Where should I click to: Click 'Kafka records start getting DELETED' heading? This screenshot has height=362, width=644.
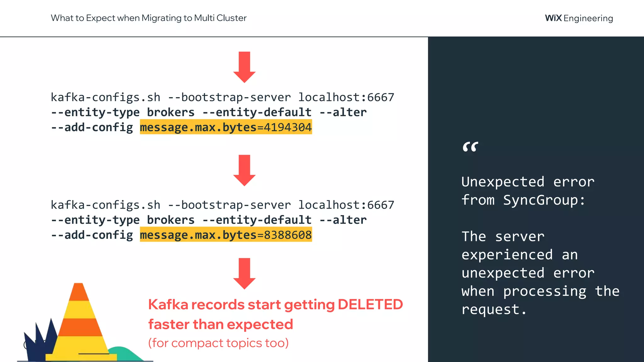pos(275,304)
